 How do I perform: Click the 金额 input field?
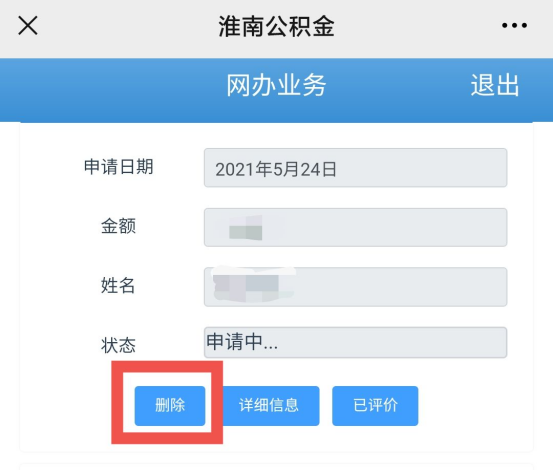click(356, 227)
